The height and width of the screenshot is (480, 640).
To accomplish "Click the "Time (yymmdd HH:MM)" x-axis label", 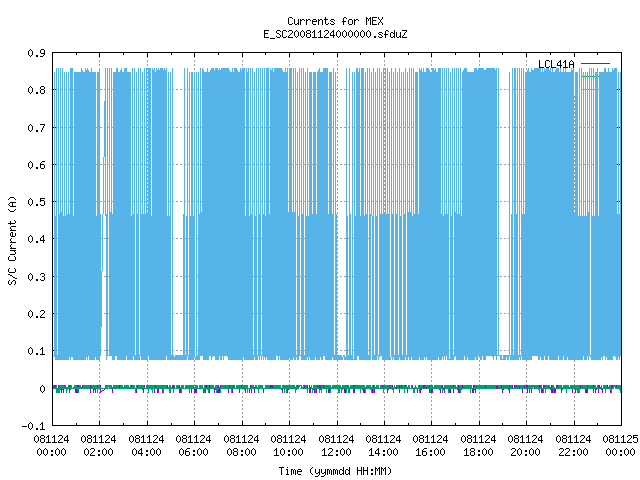I will [x=335, y=471].
